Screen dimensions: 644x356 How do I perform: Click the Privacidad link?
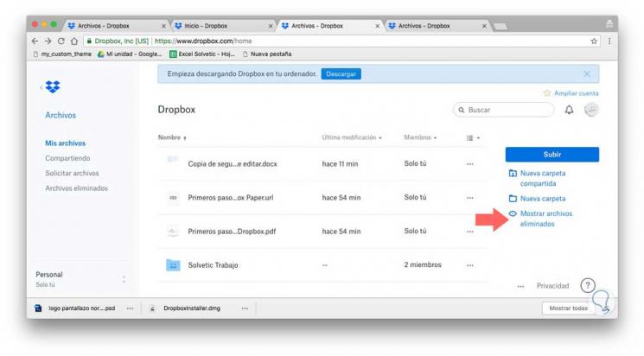(x=553, y=286)
